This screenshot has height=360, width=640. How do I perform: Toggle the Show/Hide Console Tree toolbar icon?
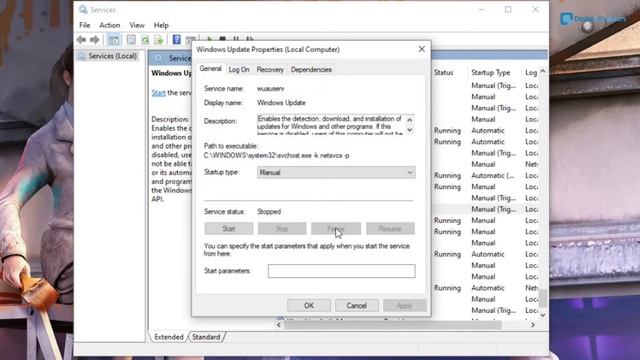coord(114,40)
